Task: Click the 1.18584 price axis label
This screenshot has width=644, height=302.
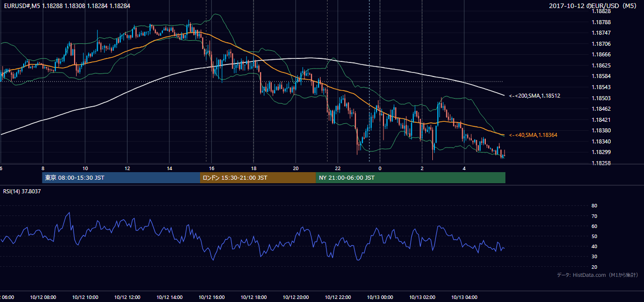Action: click(602, 76)
